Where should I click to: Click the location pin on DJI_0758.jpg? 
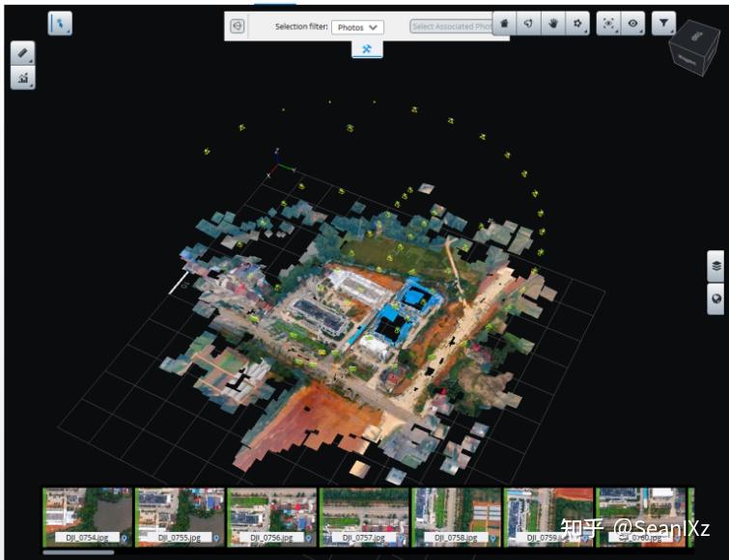pos(492,538)
